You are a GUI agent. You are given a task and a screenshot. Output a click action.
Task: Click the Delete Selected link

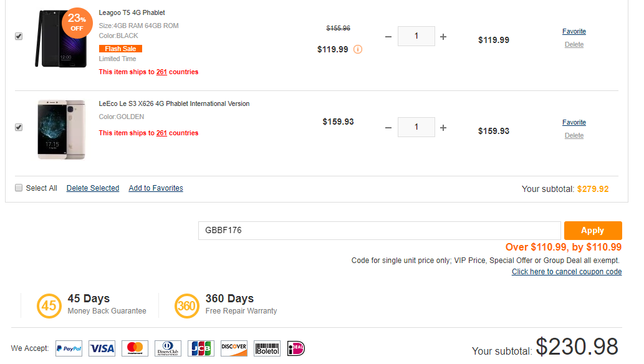[93, 188]
